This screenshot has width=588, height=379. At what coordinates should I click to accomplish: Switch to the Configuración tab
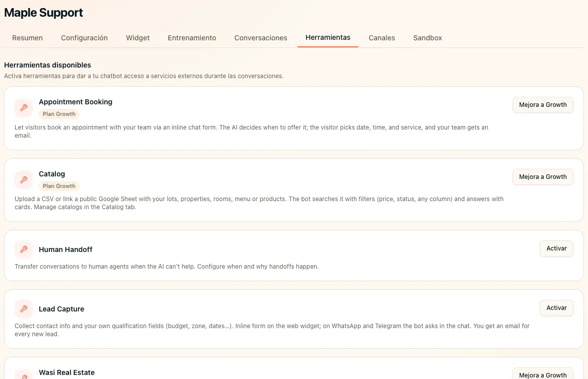click(x=85, y=38)
